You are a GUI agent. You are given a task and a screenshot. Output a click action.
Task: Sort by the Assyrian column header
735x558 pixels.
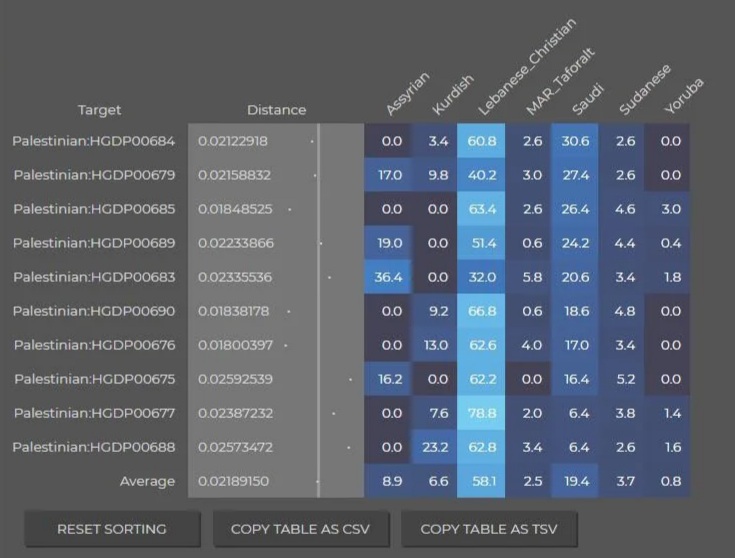click(407, 93)
